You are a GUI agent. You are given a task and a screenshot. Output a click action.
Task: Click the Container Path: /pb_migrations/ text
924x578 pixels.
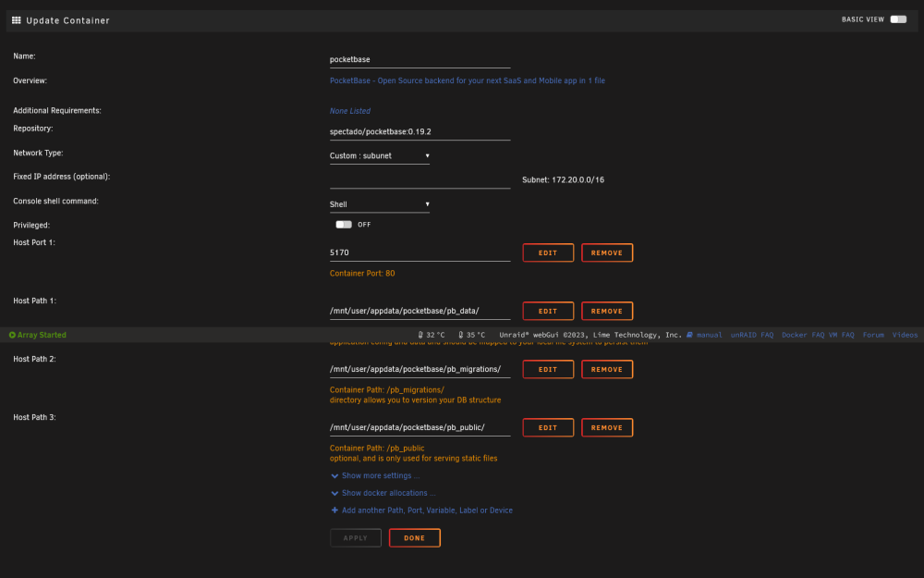point(387,390)
